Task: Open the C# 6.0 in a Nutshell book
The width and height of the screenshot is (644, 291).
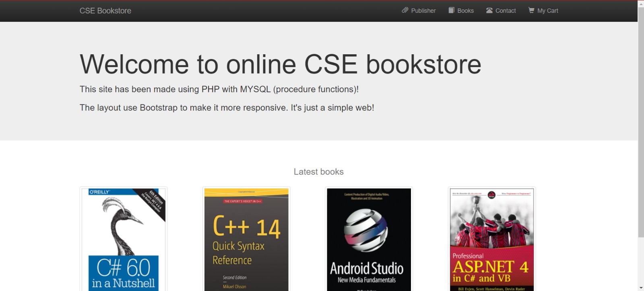Action: (124, 239)
